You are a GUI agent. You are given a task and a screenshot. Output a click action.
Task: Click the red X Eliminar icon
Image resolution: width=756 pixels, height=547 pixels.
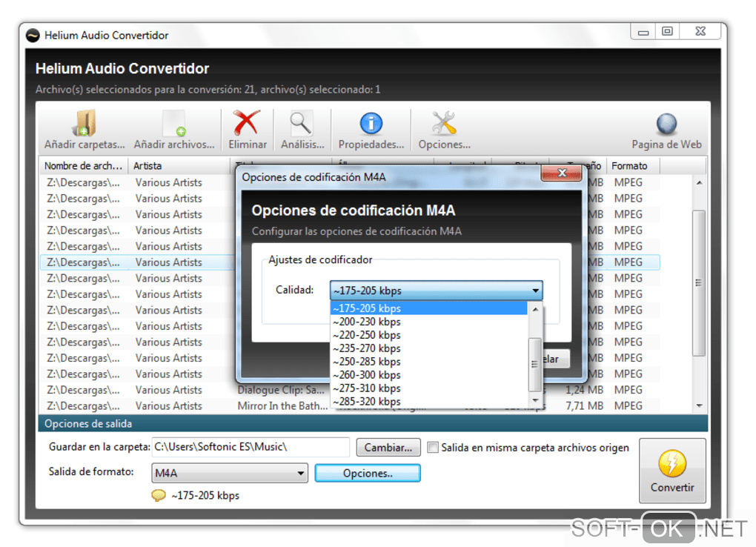point(247,122)
